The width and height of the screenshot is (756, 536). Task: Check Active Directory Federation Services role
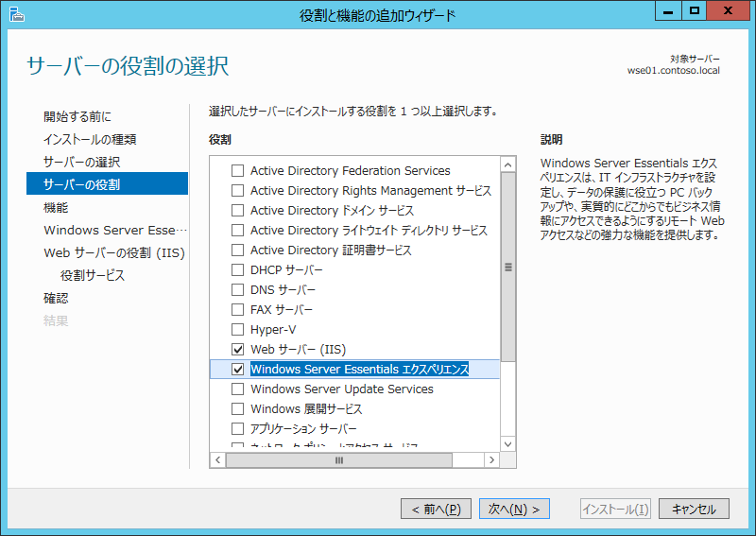(x=237, y=171)
